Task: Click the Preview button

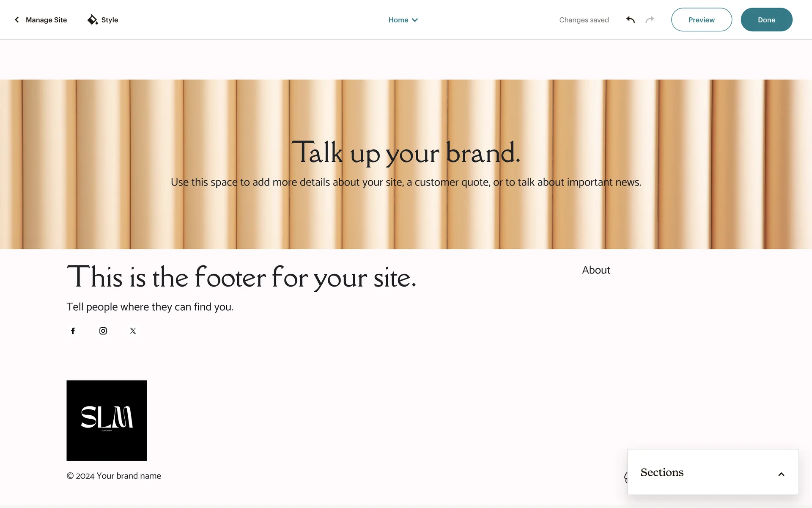Action: 701,20
